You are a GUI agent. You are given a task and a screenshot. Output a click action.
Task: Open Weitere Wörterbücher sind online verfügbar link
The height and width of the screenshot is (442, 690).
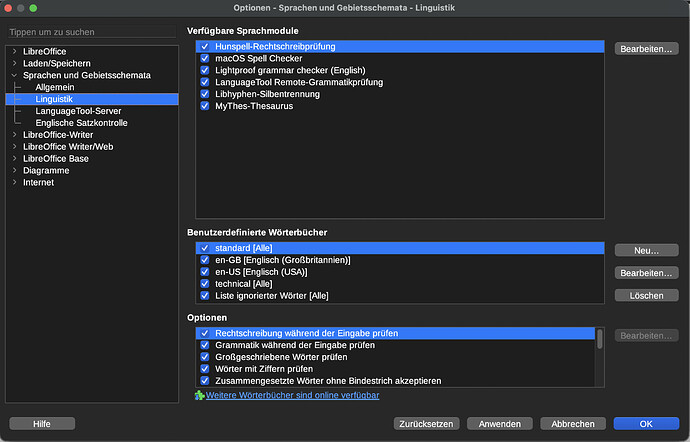click(292, 396)
